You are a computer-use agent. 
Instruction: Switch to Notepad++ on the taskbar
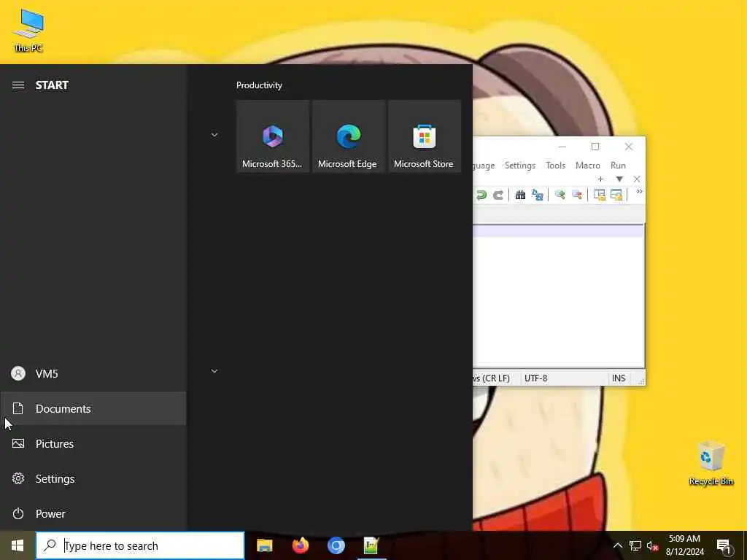tap(371, 545)
